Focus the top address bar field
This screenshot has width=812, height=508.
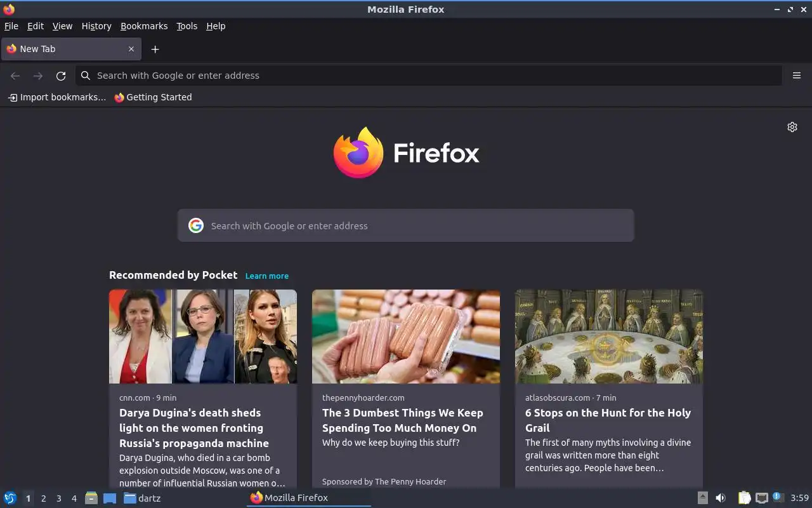429,76
